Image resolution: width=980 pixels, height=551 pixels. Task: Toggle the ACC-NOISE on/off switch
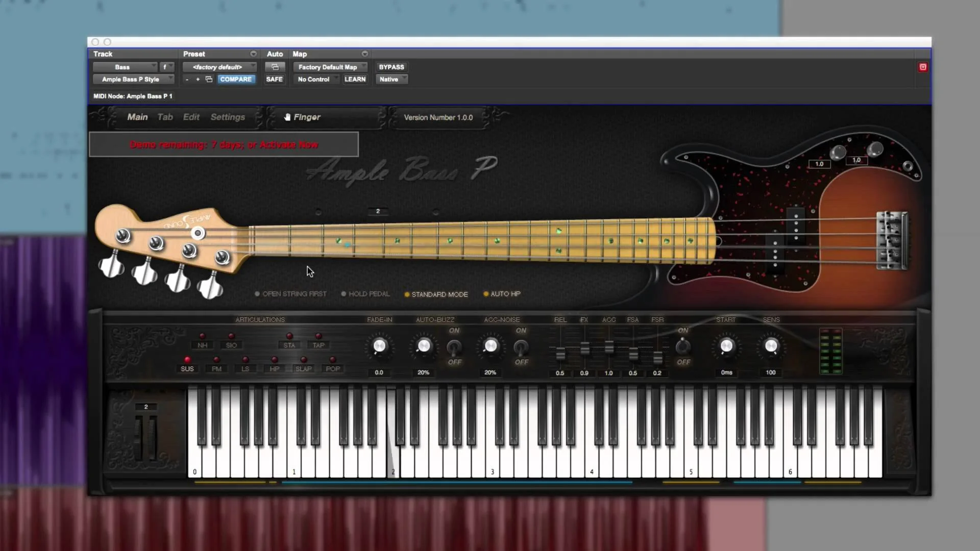[x=521, y=349]
